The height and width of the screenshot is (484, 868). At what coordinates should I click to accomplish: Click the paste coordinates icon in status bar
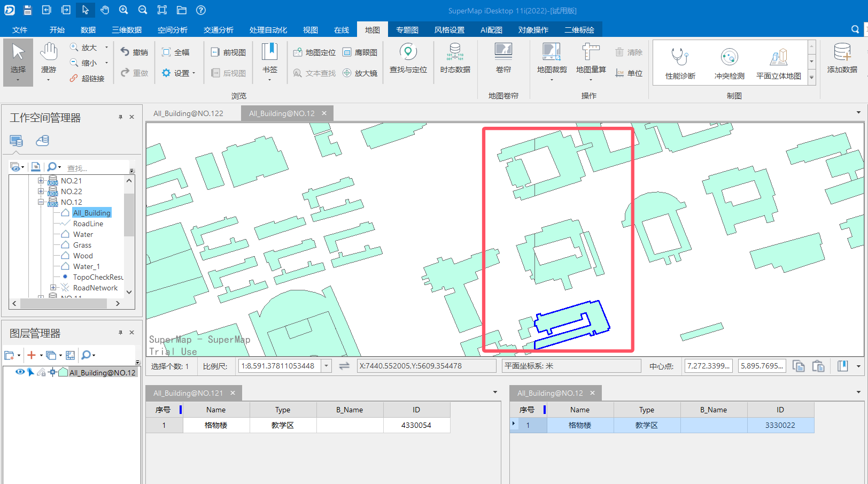click(818, 366)
